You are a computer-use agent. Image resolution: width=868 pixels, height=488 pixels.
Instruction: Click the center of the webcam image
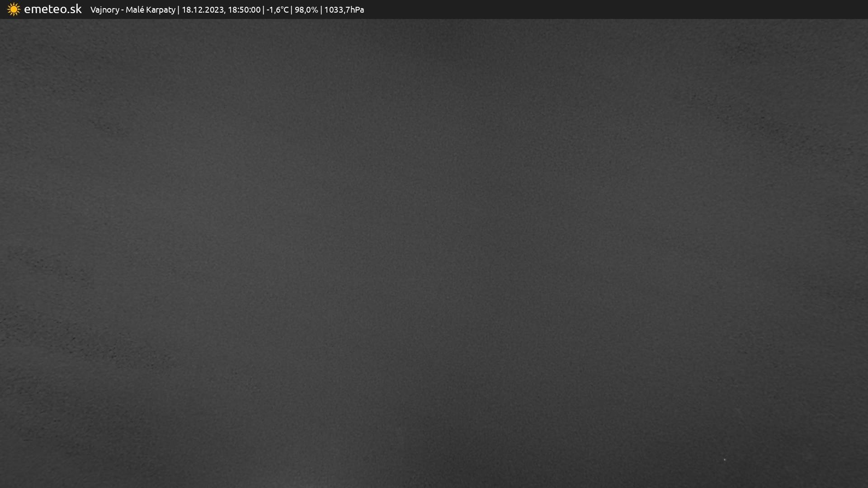click(x=434, y=253)
